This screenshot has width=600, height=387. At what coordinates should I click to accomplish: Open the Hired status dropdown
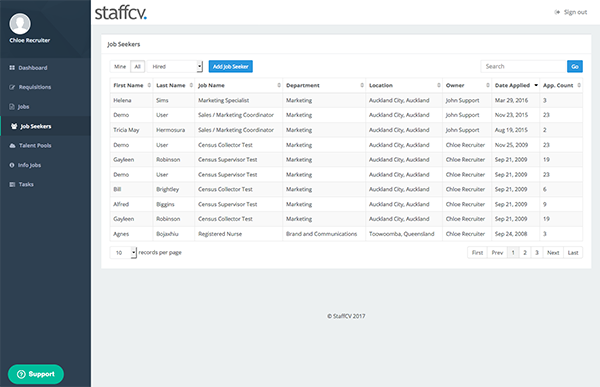(174, 67)
